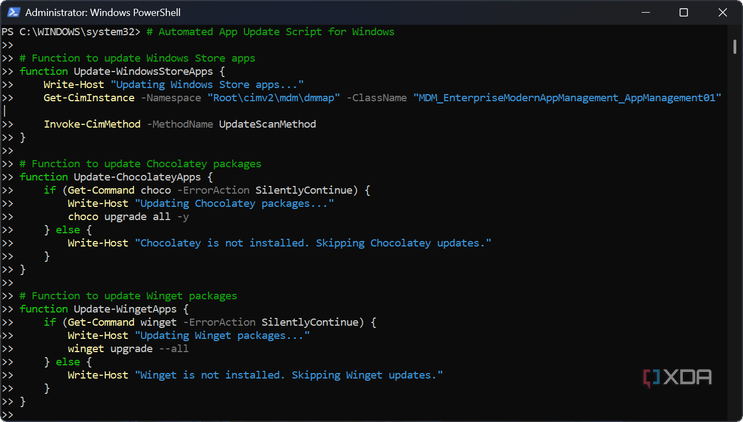Screen dimensions: 743x422
Task: Click the 'Administrator: Windows PowerShell' title text
Action: tap(103, 13)
